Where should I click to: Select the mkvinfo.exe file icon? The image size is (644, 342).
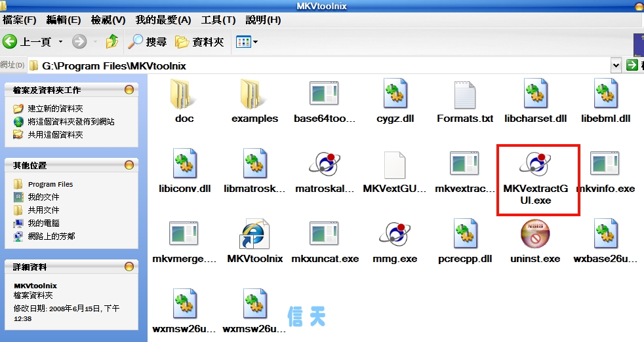[605, 164]
